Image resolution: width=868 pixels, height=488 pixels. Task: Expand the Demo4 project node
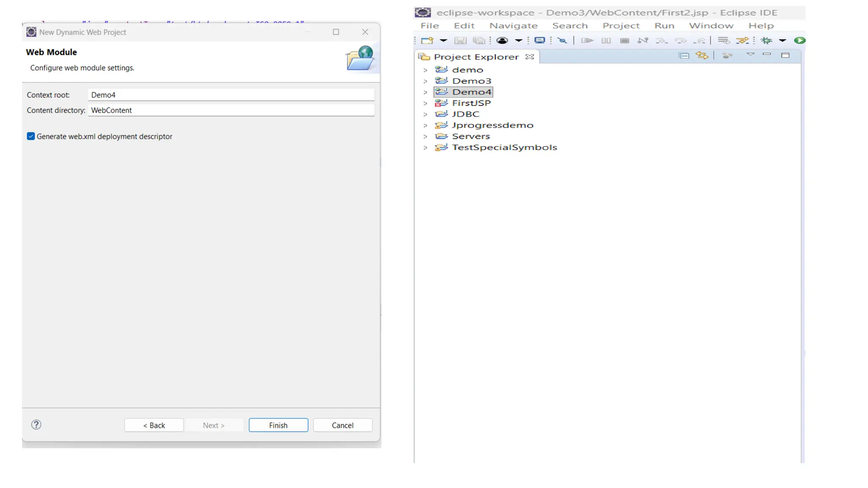pos(425,92)
